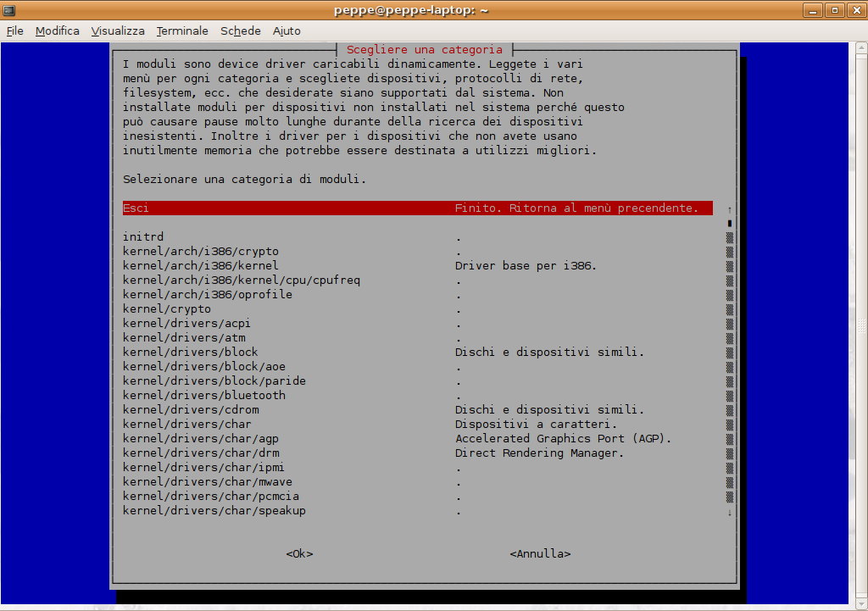The width and height of the screenshot is (868, 611).
Task: Select kernel/drivers/acpi from the list
Action: click(x=186, y=324)
